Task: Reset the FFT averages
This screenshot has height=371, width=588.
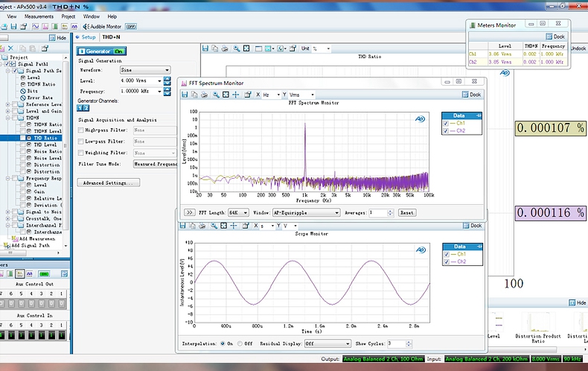Action: point(406,212)
